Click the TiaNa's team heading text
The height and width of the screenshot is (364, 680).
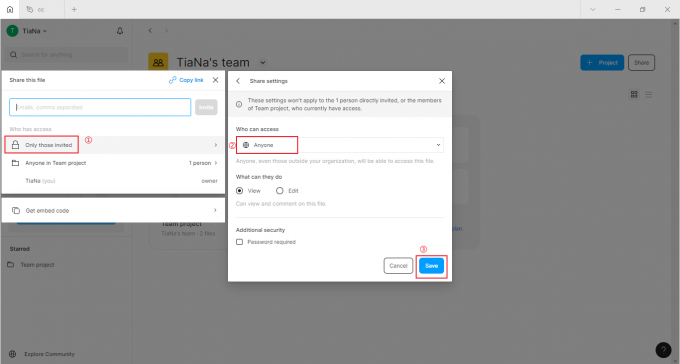click(213, 62)
